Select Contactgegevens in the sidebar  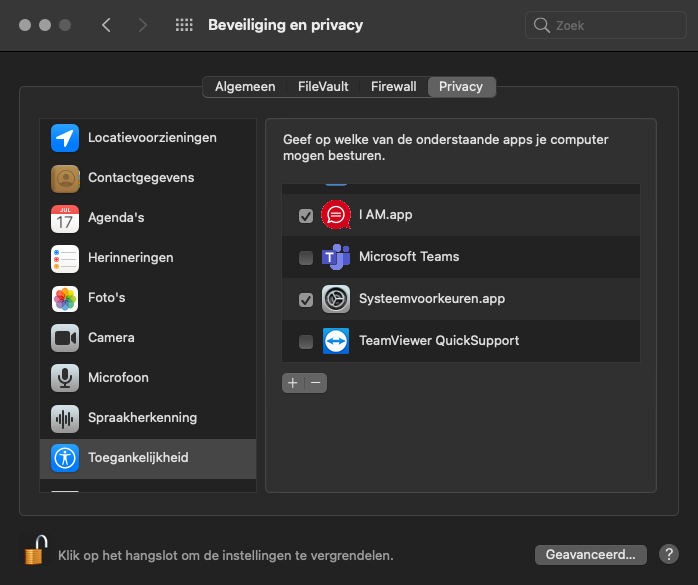click(x=148, y=178)
